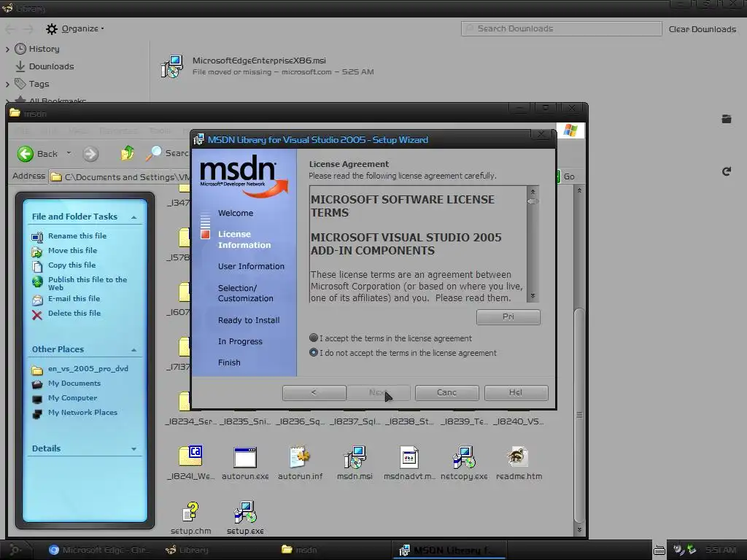Click the Cancel button in the Setup Wizard
Screen dimensions: 747x560
point(446,393)
